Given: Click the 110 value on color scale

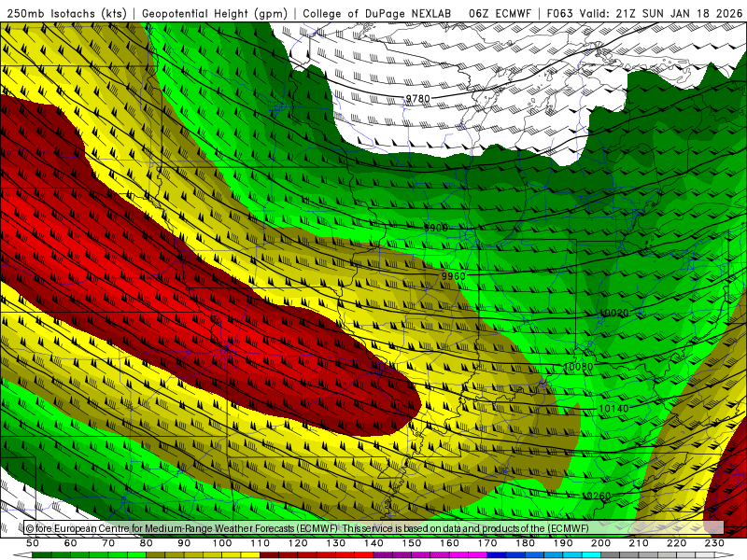Looking at the screenshot, I should point(261,543).
